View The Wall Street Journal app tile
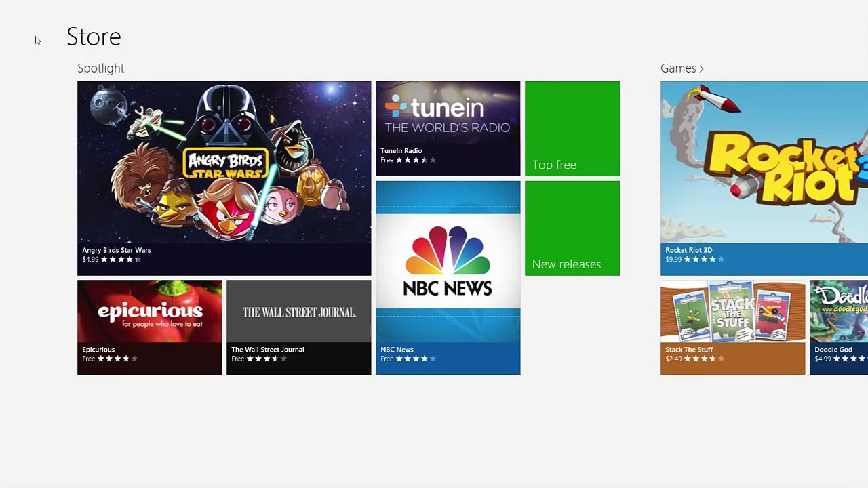 click(x=299, y=327)
